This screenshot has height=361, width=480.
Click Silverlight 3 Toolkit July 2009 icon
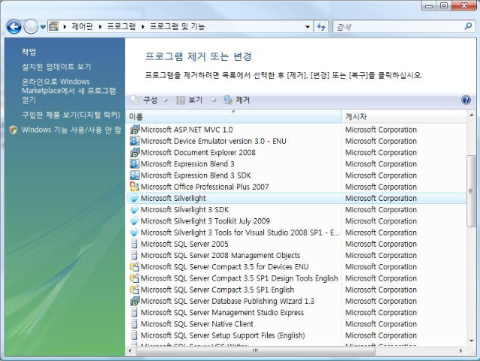coord(134,221)
